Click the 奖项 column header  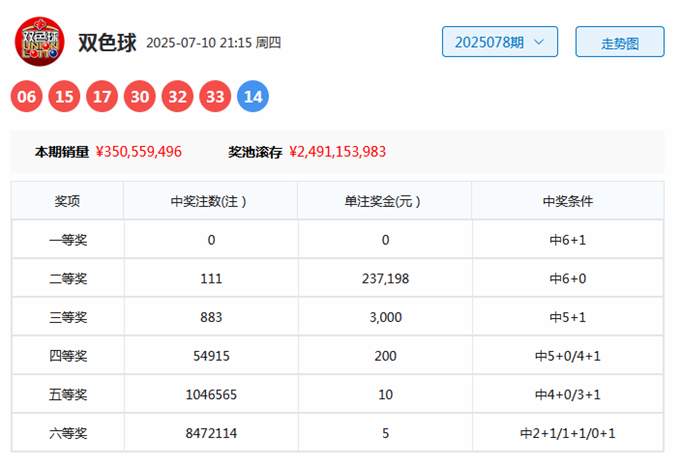click(67, 201)
